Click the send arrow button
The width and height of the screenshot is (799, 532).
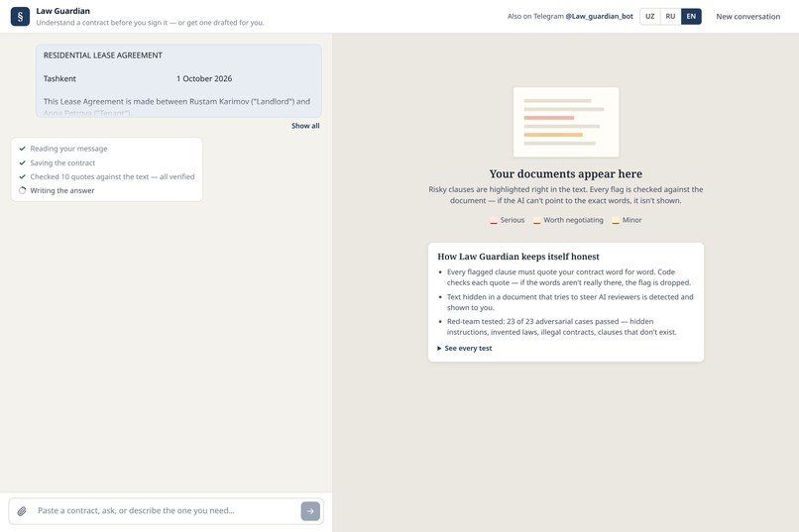pyautogui.click(x=310, y=511)
